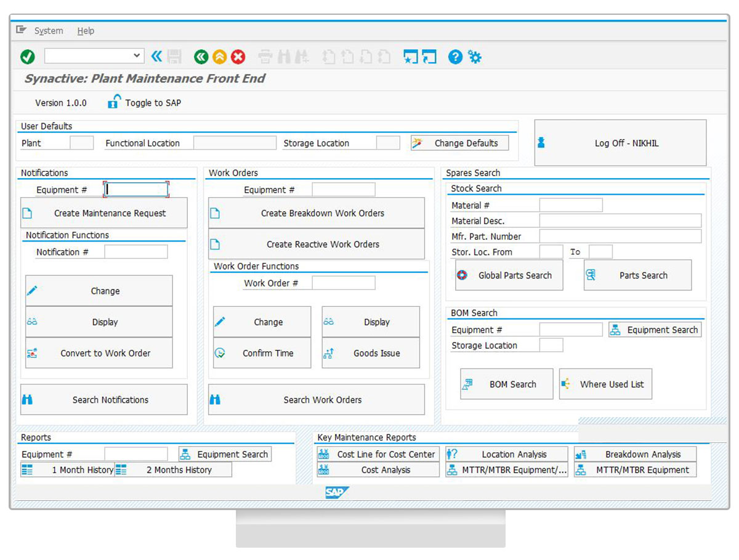Collapse the toolbar with the double chevron
Viewport: 739px width, 560px height.
coord(156,56)
